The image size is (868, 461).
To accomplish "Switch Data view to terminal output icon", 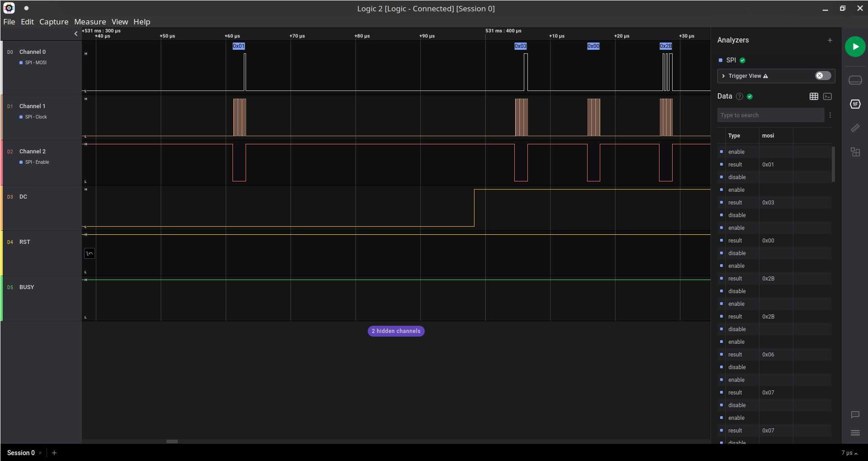I will [x=828, y=96].
